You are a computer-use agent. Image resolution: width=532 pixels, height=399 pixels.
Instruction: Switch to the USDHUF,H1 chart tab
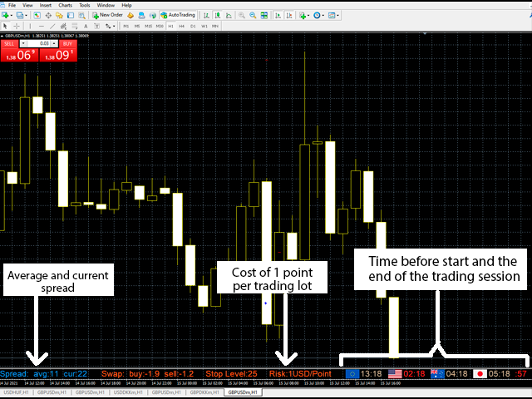coord(17,392)
